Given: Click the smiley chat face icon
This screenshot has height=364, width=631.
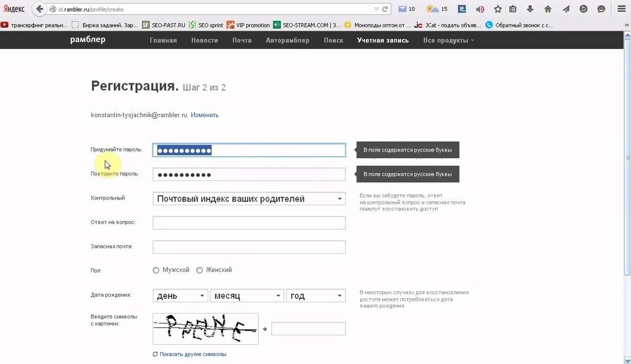Looking at the screenshot, I should 601,9.
